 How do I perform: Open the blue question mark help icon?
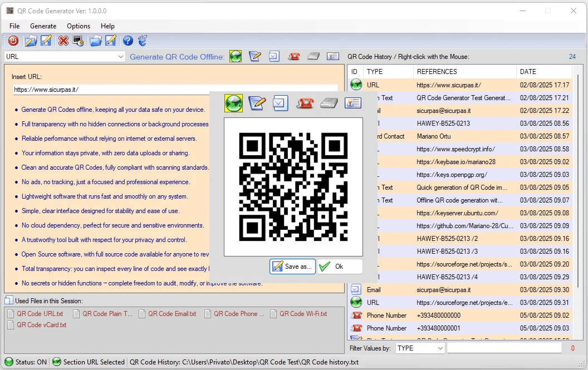[128, 41]
